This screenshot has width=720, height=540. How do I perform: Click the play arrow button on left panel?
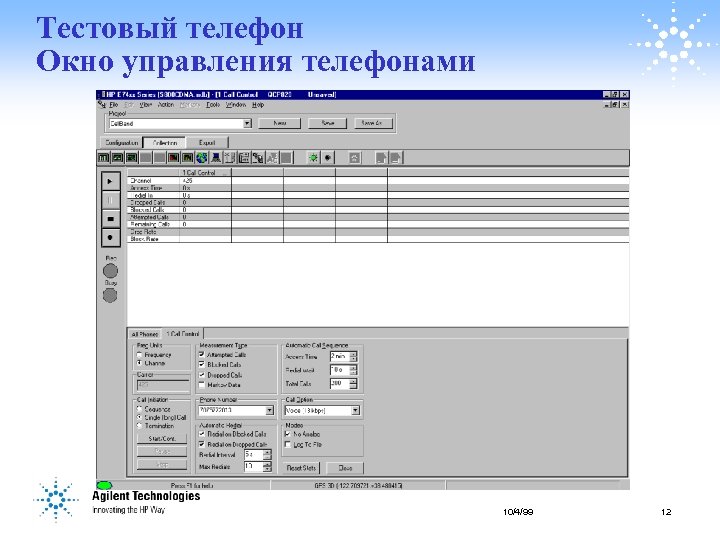coord(110,181)
